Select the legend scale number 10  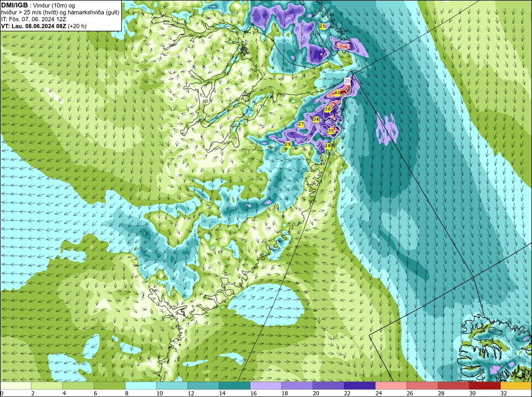pyautogui.click(x=160, y=393)
